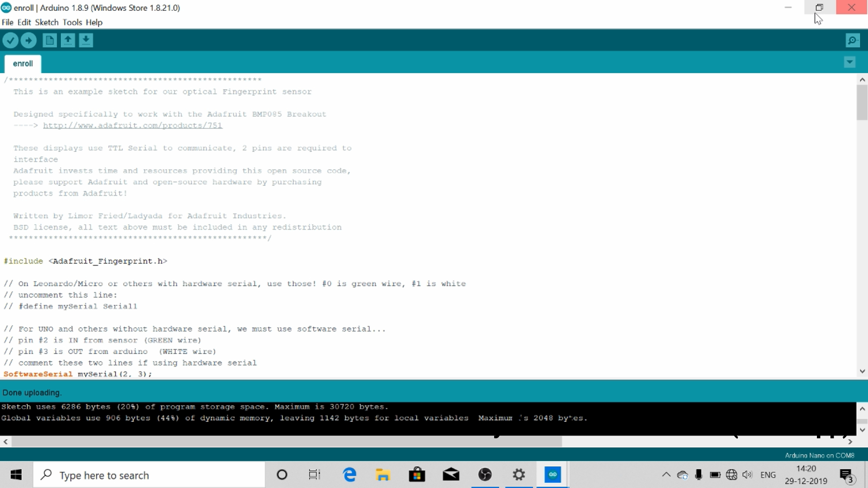
Task: Open a sketch with the up-arrow icon
Action: [x=68, y=41]
